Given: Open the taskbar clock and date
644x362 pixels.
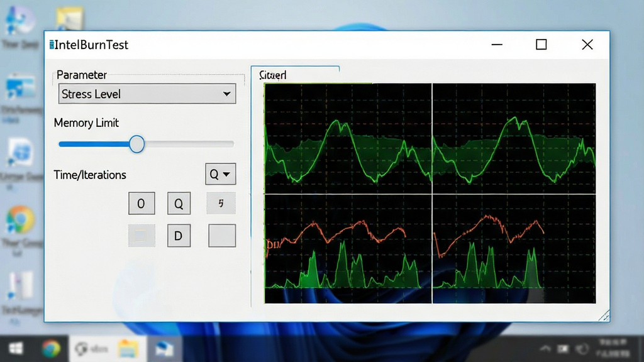Looking at the screenshot, I should coord(613,348).
